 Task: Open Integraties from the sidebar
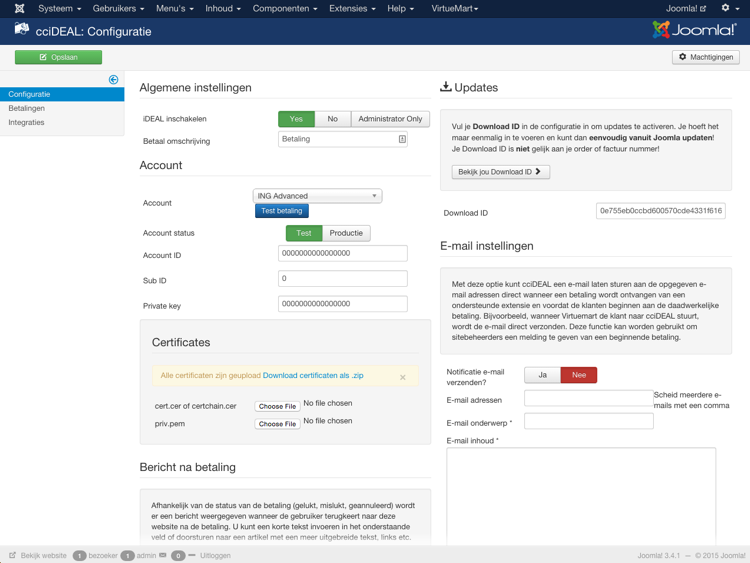[x=27, y=122]
